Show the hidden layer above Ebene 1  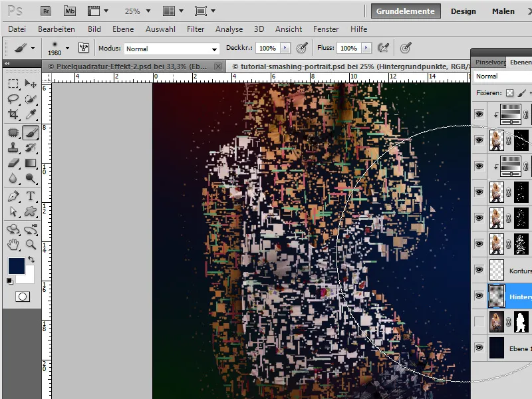pyautogui.click(x=479, y=322)
